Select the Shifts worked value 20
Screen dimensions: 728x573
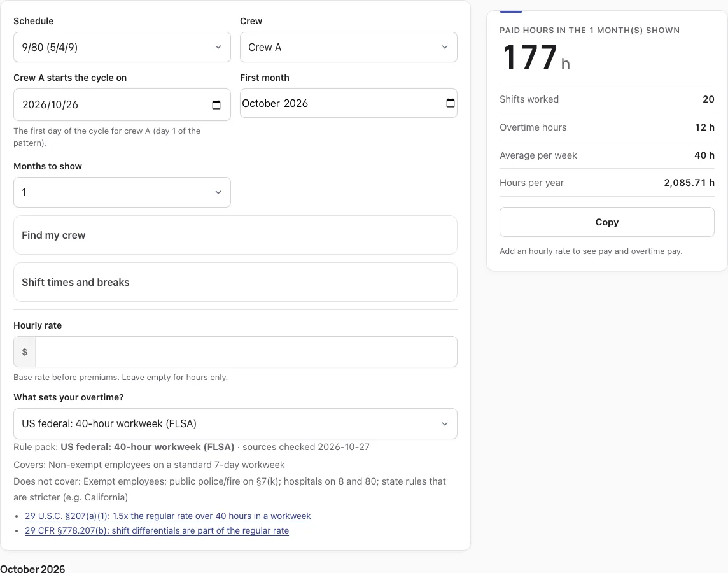point(708,99)
